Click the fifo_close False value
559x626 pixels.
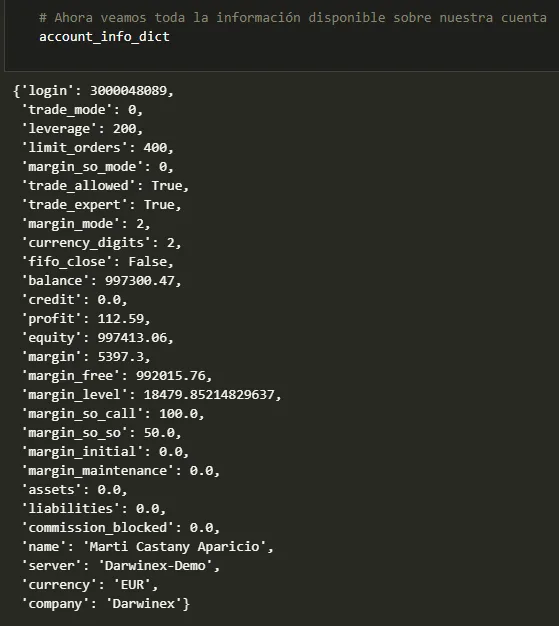147,262
